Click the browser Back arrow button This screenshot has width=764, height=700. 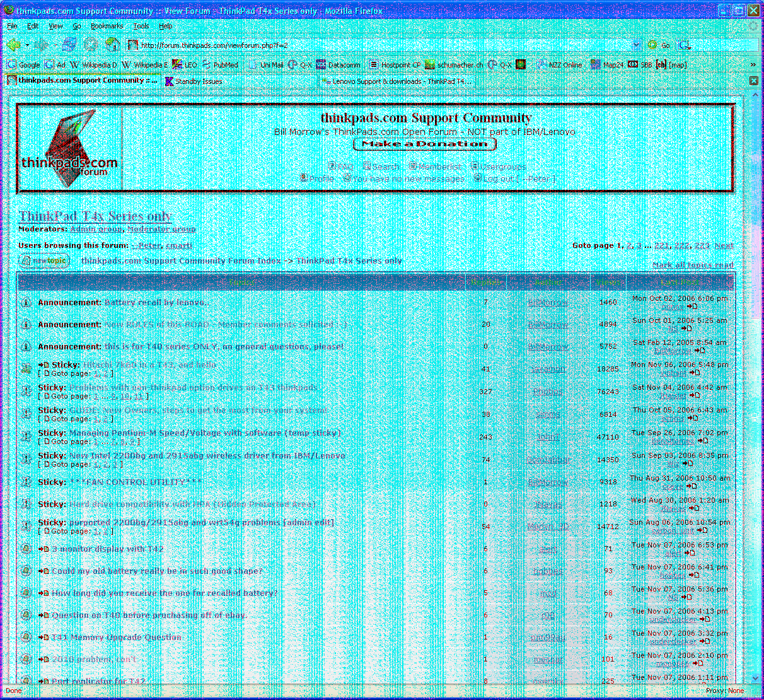pyautogui.click(x=13, y=45)
